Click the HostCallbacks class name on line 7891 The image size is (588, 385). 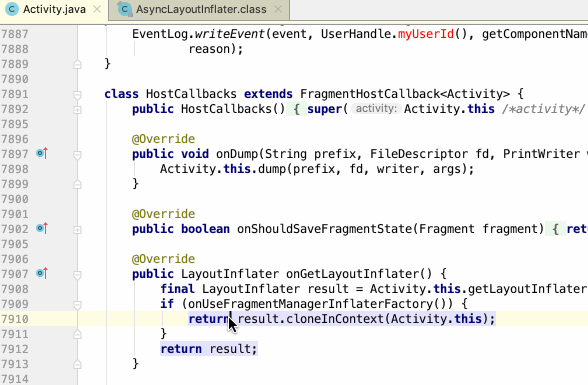tap(191, 94)
